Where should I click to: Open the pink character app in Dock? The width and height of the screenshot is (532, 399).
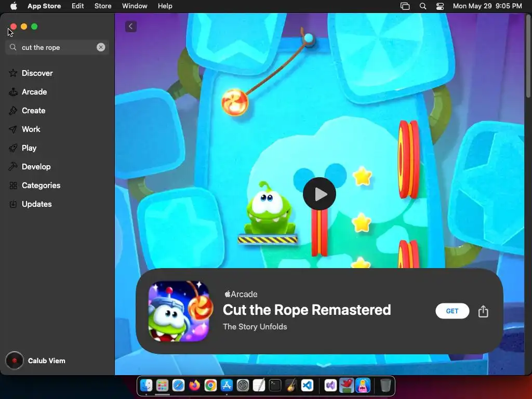363,385
